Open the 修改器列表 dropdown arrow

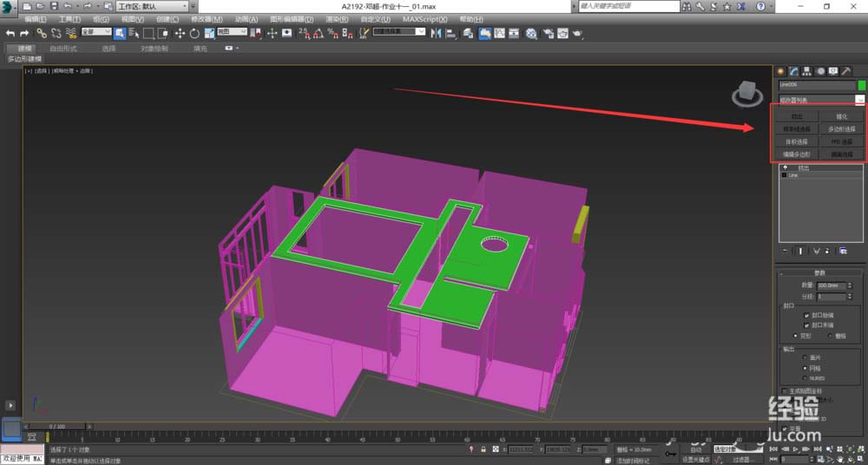coord(859,100)
